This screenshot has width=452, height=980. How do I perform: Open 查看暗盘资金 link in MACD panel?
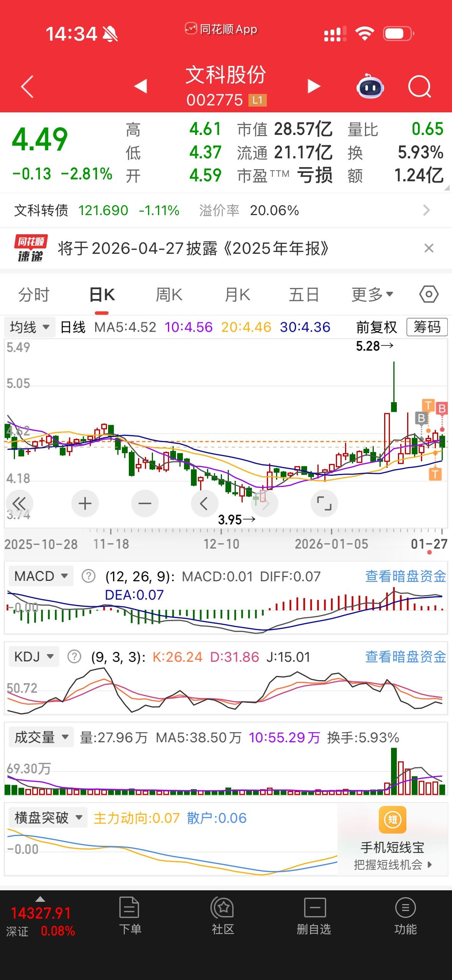pyautogui.click(x=406, y=576)
